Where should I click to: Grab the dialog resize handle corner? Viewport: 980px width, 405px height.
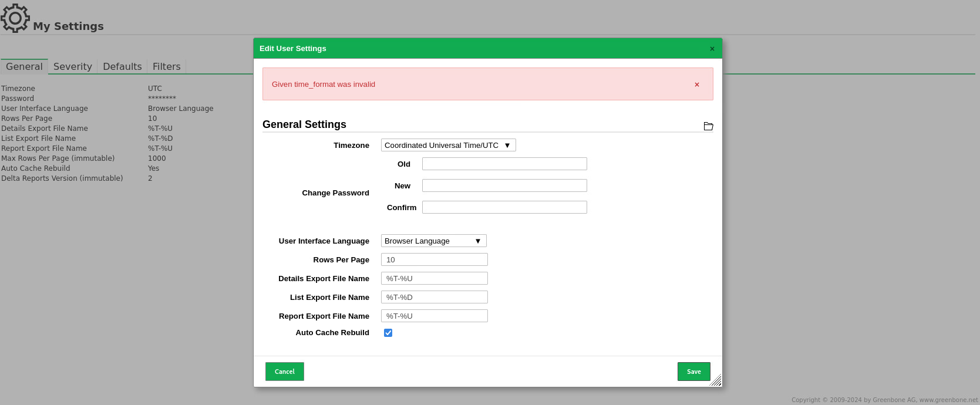pyautogui.click(x=716, y=380)
